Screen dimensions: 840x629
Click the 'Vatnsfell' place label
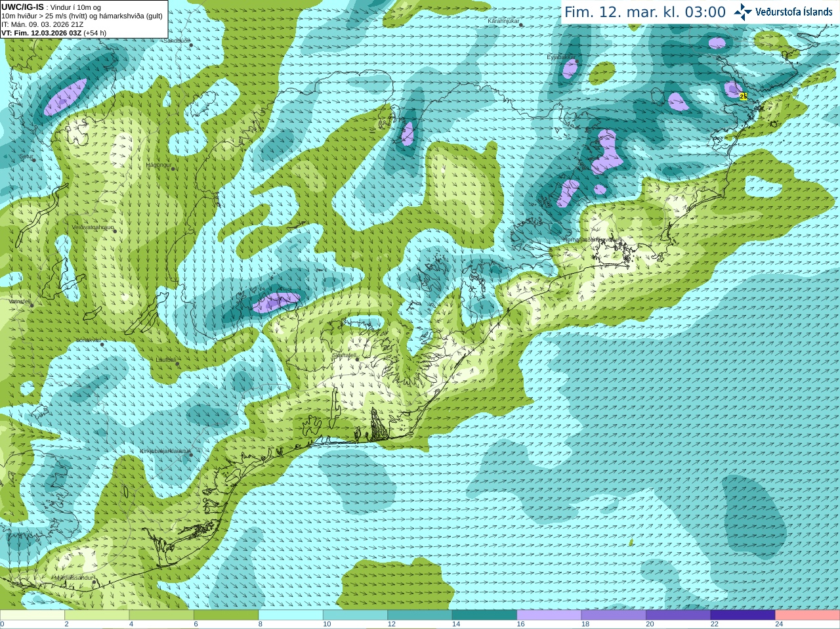20,301
